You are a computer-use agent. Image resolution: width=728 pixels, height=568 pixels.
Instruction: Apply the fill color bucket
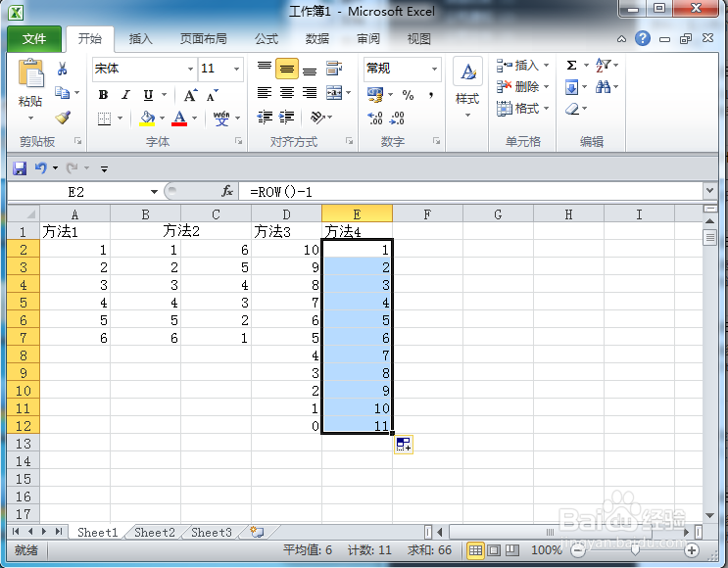(147, 118)
